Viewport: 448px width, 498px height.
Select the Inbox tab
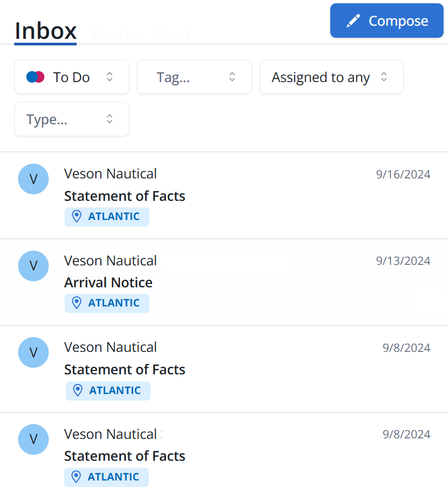45,31
